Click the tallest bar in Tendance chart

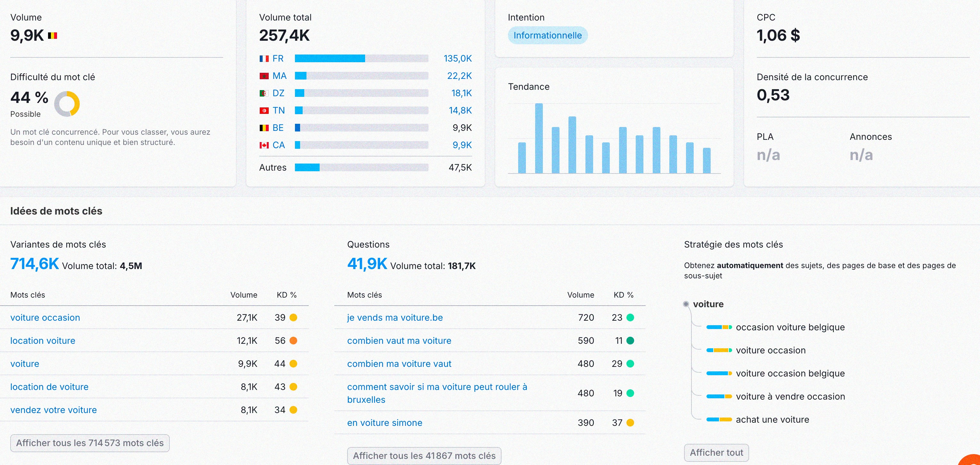click(539, 138)
